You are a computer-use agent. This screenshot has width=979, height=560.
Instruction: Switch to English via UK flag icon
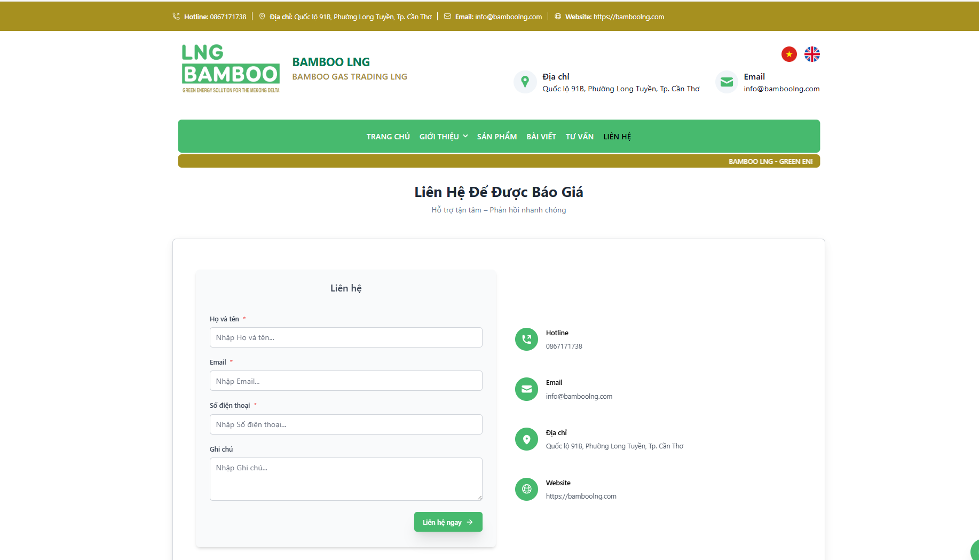(x=812, y=54)
